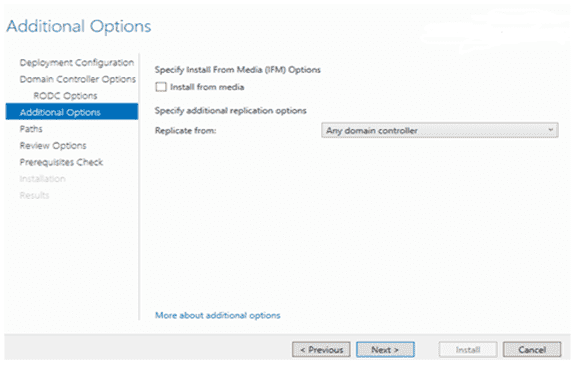The image size is (583, 367).
Task: Open More about additional options link
Action: tap(218, 315)
